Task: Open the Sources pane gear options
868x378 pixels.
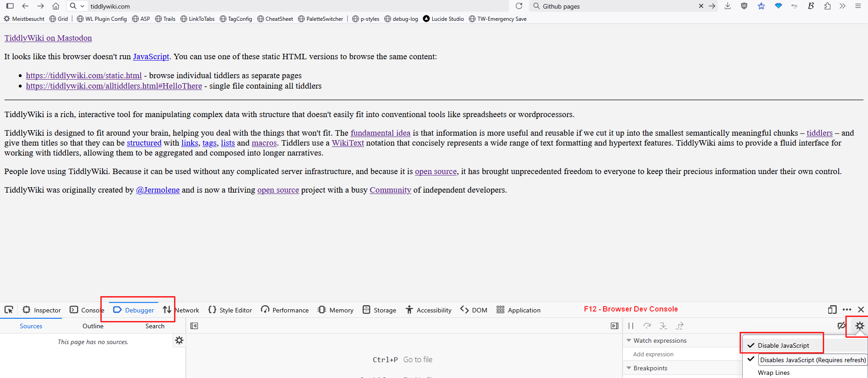Action: click(x=179, y=340)
